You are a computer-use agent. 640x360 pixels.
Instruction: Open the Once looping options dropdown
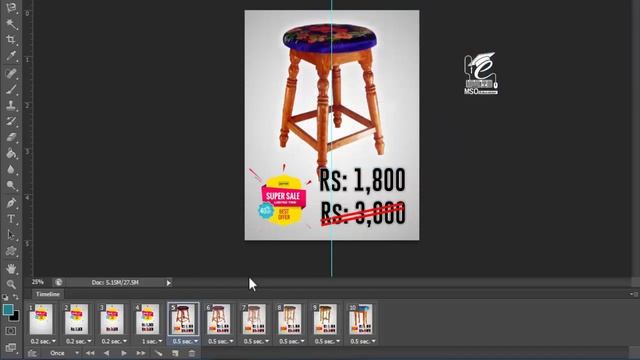point(64,353)
